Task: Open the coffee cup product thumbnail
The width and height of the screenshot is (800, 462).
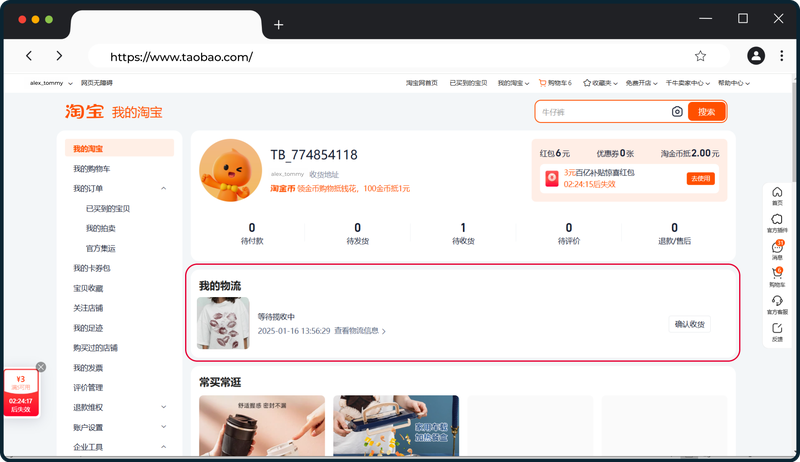Action: click(262, 426)
